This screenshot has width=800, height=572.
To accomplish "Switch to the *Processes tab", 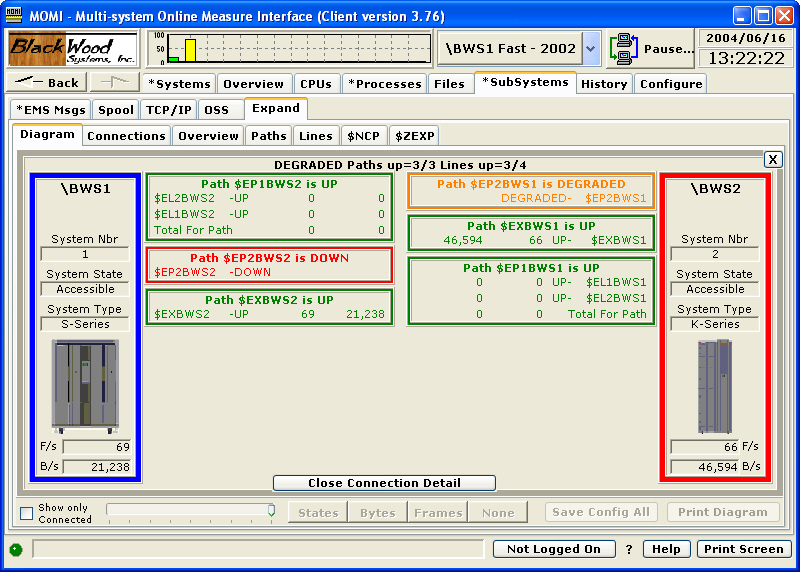I will pyautogui.click(x=385, y=84).
